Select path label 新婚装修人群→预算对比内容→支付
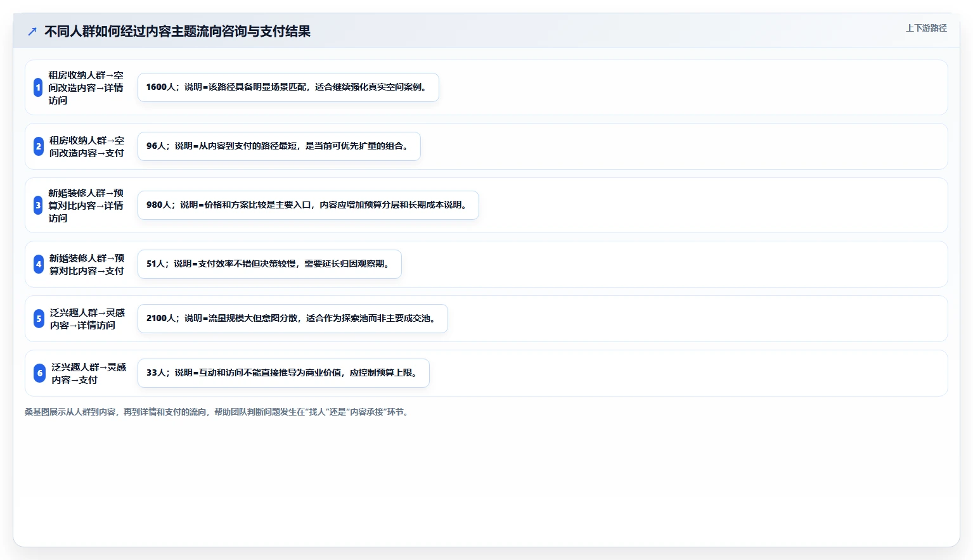Screen dimensions: 973x560 click(87, 264)
